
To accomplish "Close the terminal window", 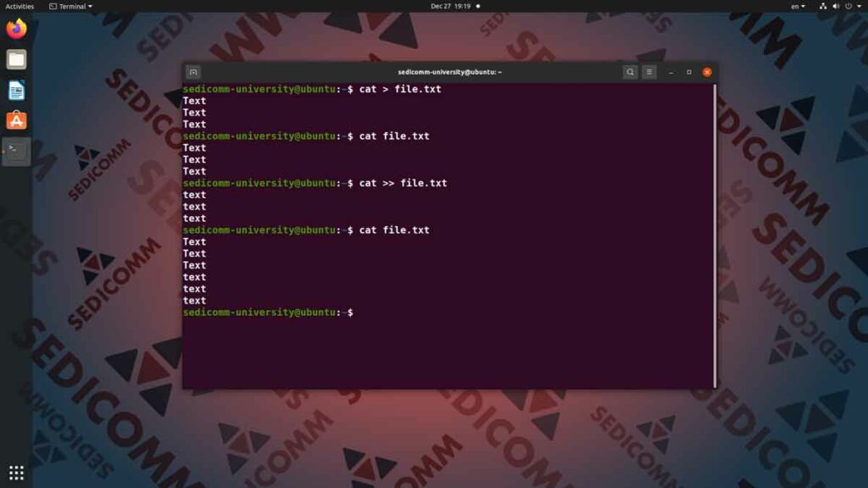I will (707, 72).
